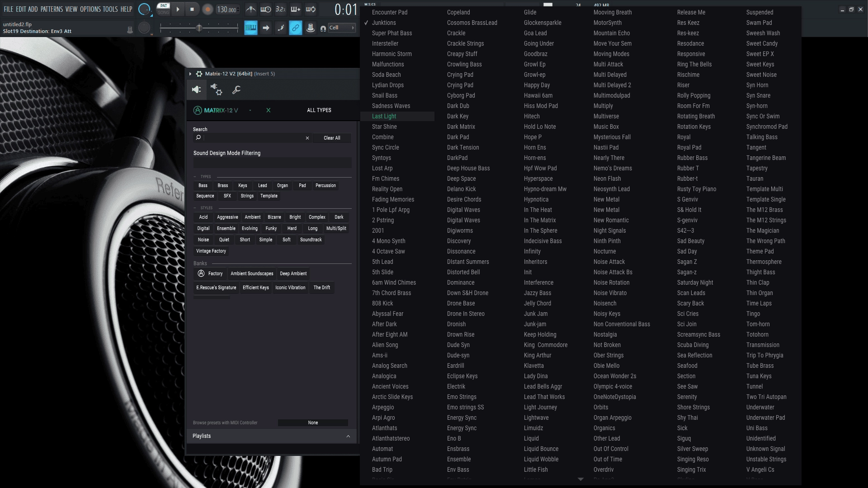The height and width of the screenshot is (488, 868).
Task: Open the TOOLS menu
Action: pos(110,9)
